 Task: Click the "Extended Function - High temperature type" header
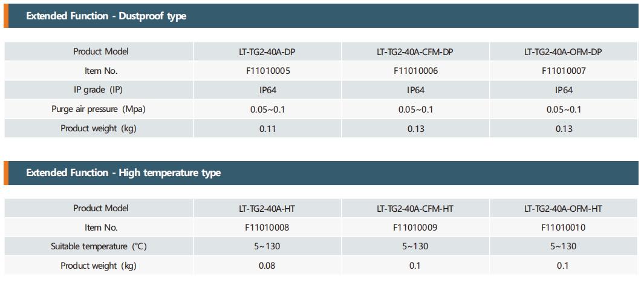(123, 173)
